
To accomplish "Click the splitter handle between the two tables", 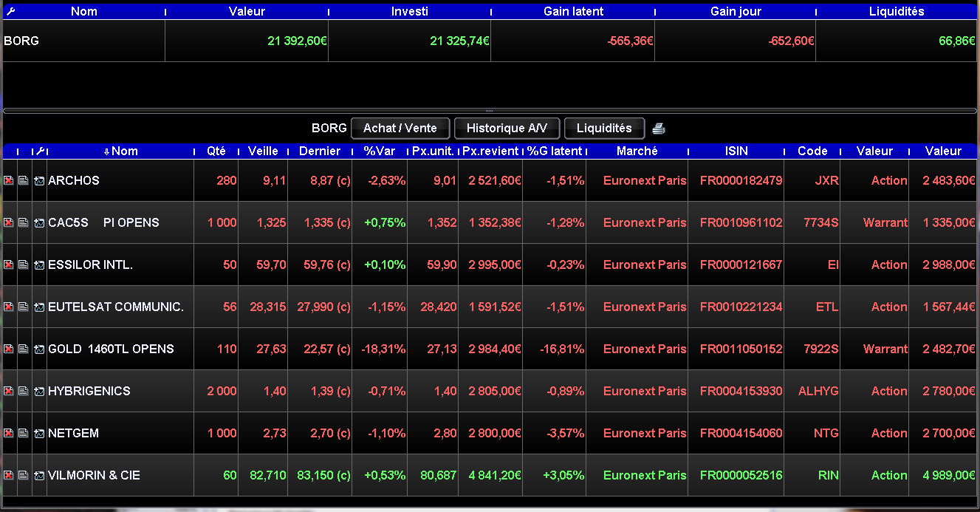I will pyautogui.click(x=490, y=111).
